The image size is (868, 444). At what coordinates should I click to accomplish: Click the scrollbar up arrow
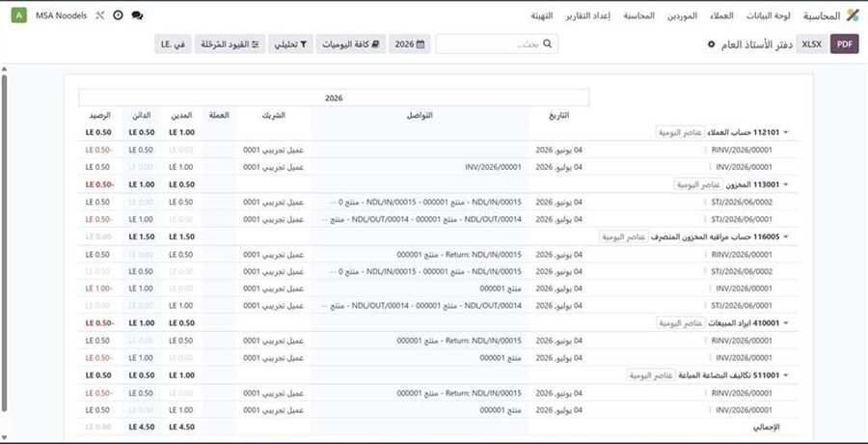click(5, 69)
